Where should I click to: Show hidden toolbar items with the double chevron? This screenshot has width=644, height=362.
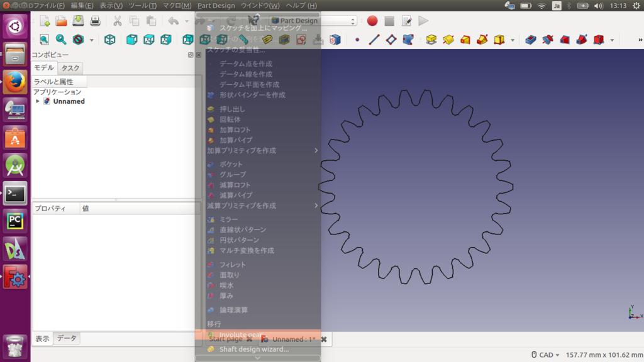tap(640, 40)
